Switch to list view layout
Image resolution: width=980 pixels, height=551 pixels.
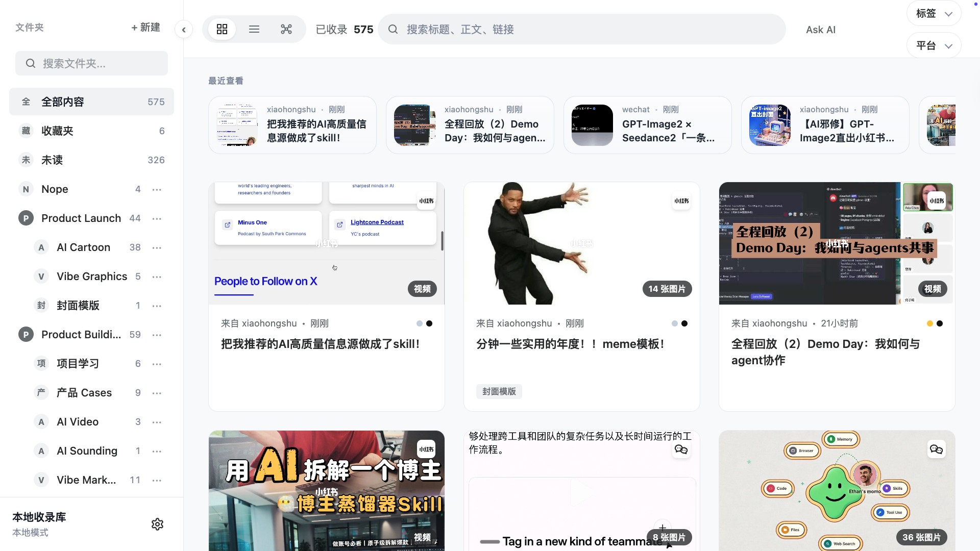254,30
